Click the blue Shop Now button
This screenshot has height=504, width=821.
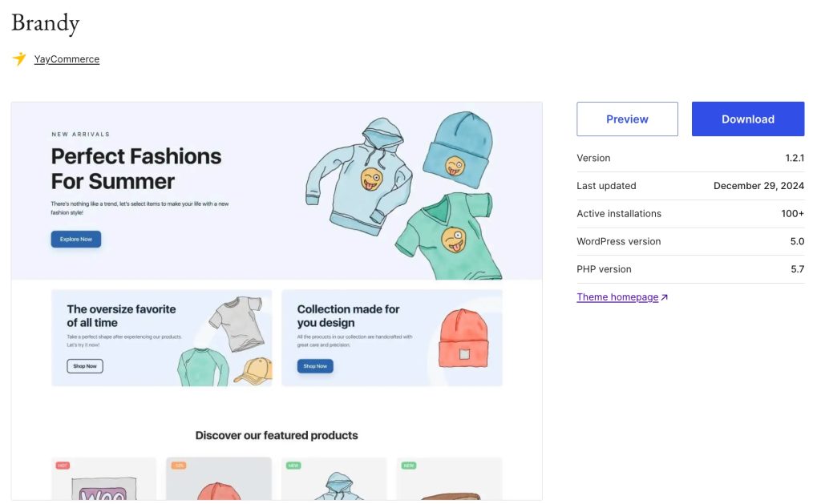pos(315,366)
